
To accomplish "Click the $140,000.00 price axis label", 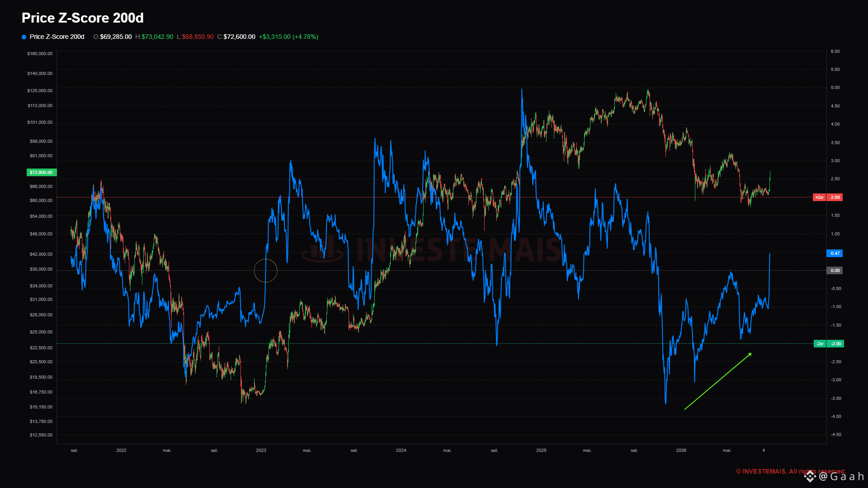I will coord(40,73).
